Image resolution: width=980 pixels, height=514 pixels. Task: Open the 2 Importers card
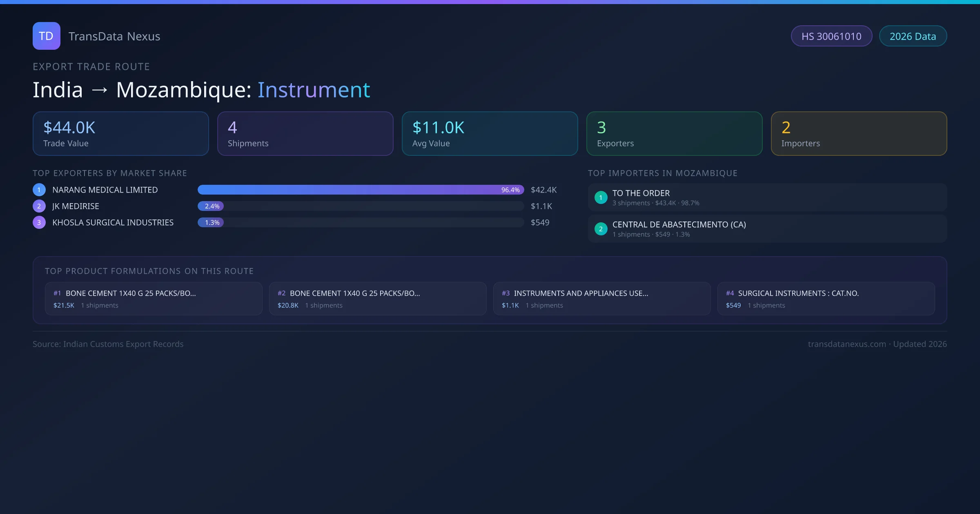[859, 134]
